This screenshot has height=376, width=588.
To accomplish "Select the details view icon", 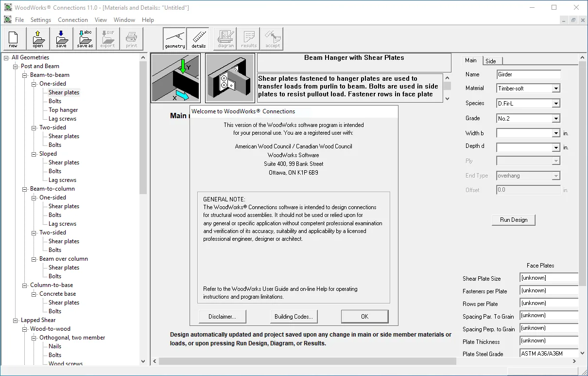I will (198, 39).
